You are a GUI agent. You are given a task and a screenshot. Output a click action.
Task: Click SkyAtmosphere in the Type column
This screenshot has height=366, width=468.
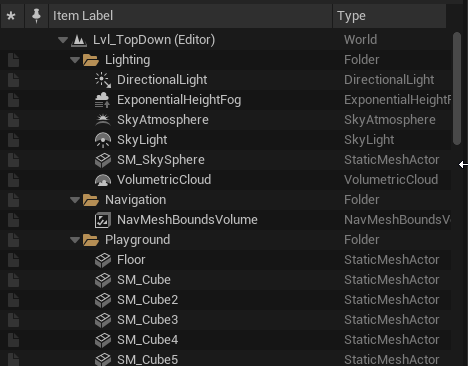point(390,120)
